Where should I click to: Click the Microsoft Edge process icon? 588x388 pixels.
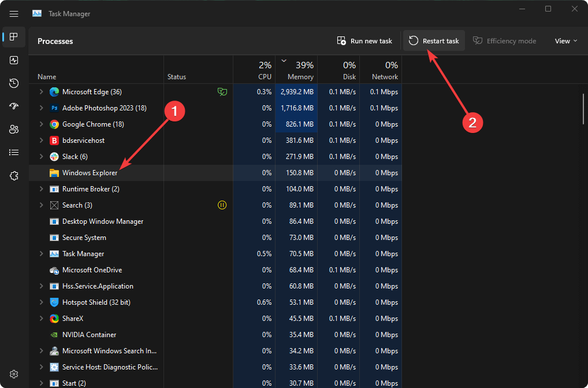(54, 92)
